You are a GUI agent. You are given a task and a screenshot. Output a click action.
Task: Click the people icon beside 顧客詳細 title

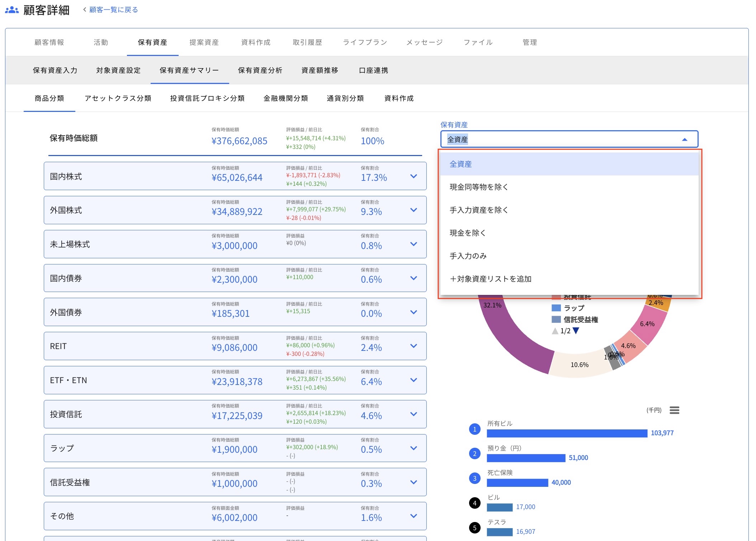click(12, 10)
